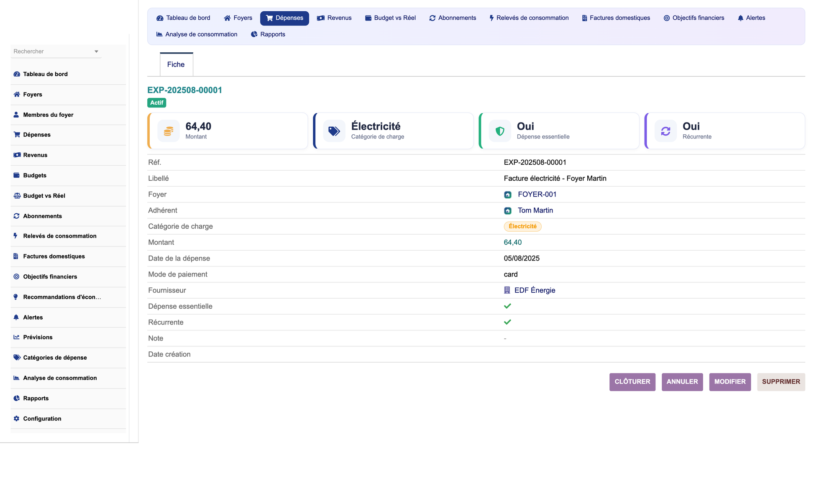Click the building icon next to EDF Énergie
This screenshot has height=504, width=814.
(507, 290)
